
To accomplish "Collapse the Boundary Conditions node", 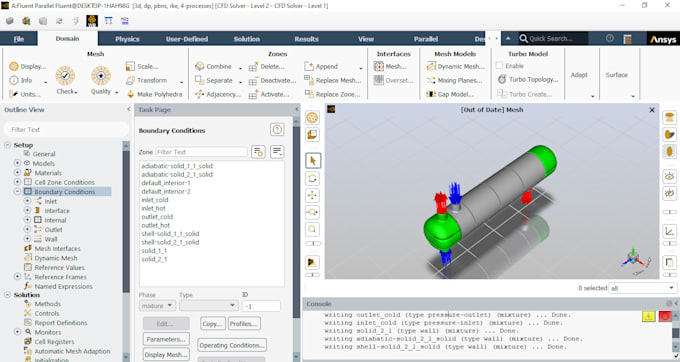I will pyautogui.click(x=17, y=191).
